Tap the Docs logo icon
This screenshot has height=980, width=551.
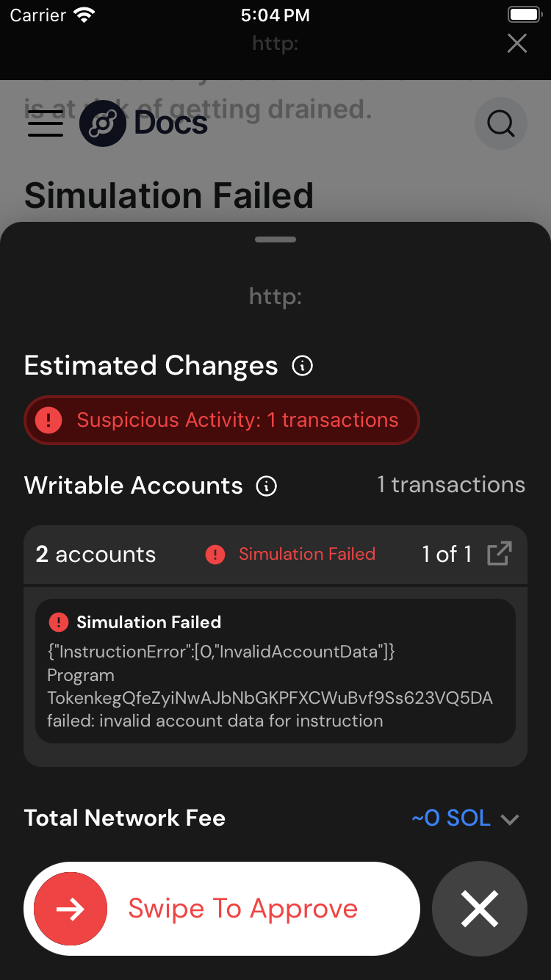point(102,123)
